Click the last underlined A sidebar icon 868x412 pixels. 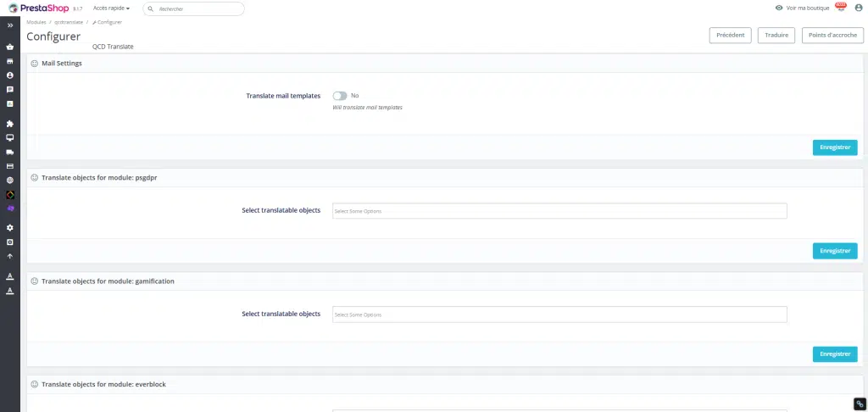click(10, 291)
